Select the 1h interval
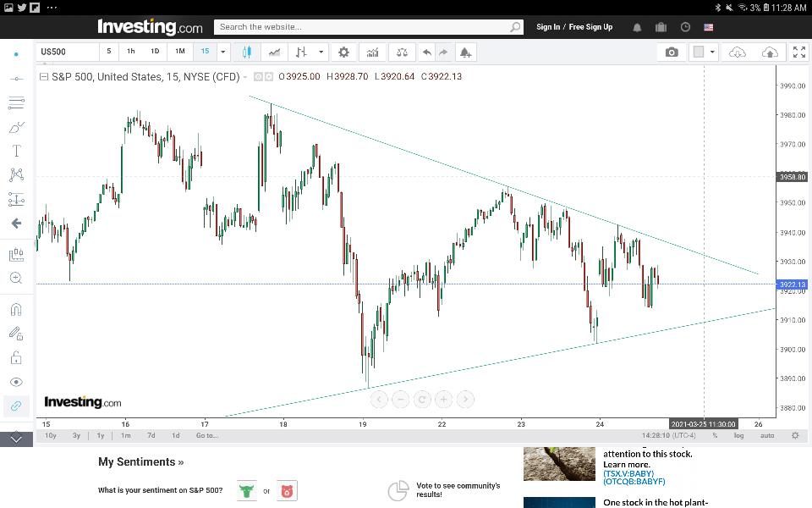The image size is (812, 508). pos(131,52)
